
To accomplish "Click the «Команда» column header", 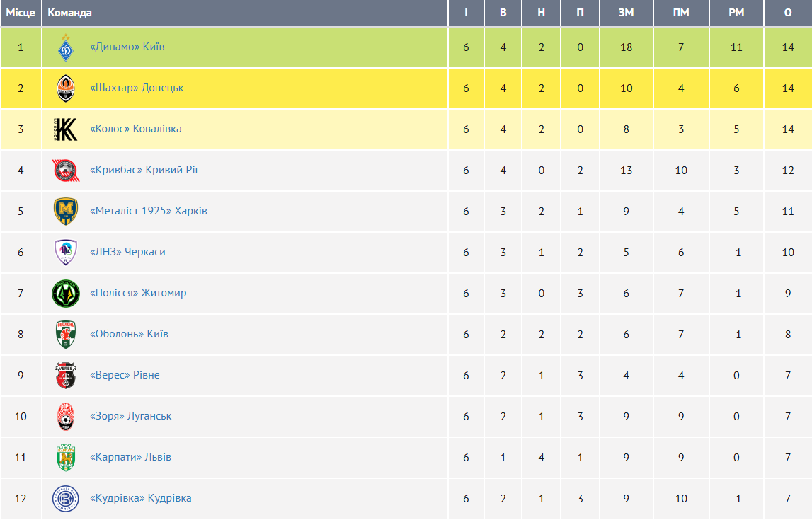I will coord(69,13).
